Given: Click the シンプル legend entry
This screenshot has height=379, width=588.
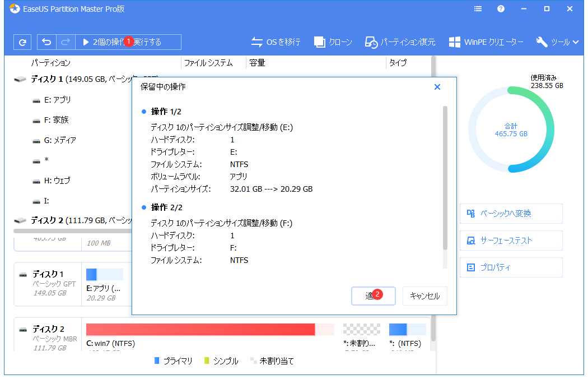Looking at the screenshot, I should click(221, 361).
